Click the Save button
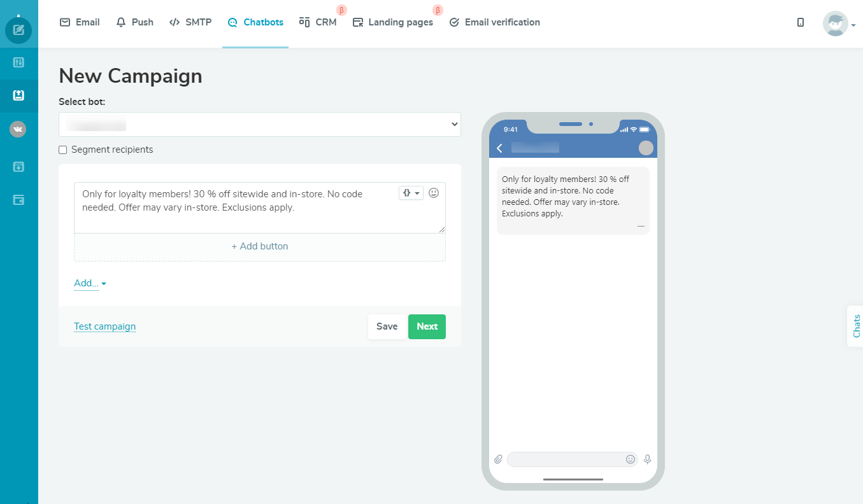The image size is (863, 504). tap(387, 326)
